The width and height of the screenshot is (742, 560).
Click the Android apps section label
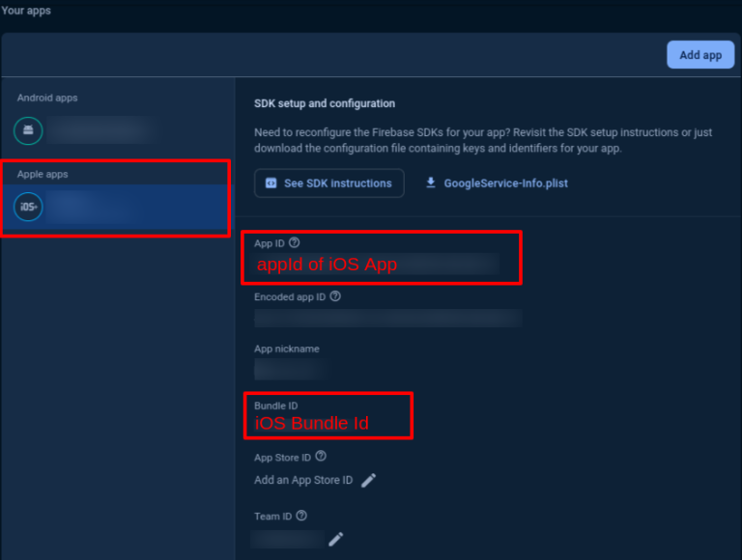[47, 98]
